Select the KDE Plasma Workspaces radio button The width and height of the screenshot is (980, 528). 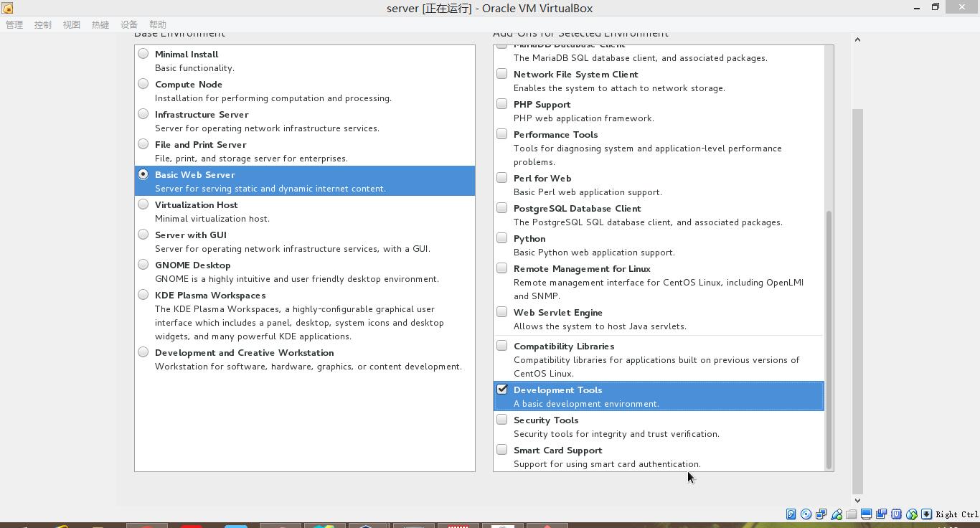(143, 294)
